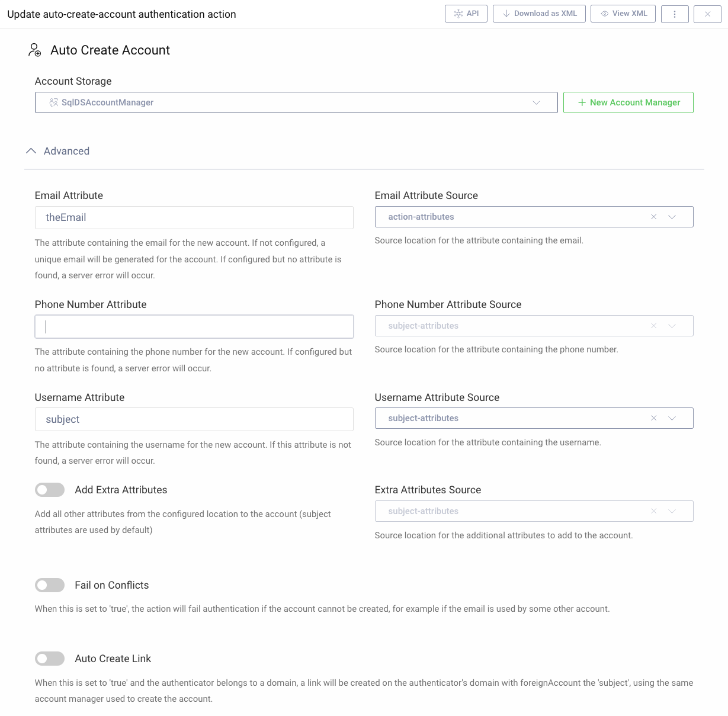Open the Phone Number Attribute Source dropdown
The width and height of the screenshot is (728, 716).
click(x=672, y=326)
